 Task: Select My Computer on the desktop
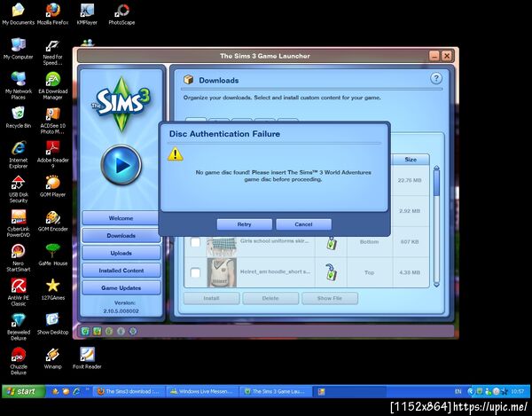(x=19, y=49)
